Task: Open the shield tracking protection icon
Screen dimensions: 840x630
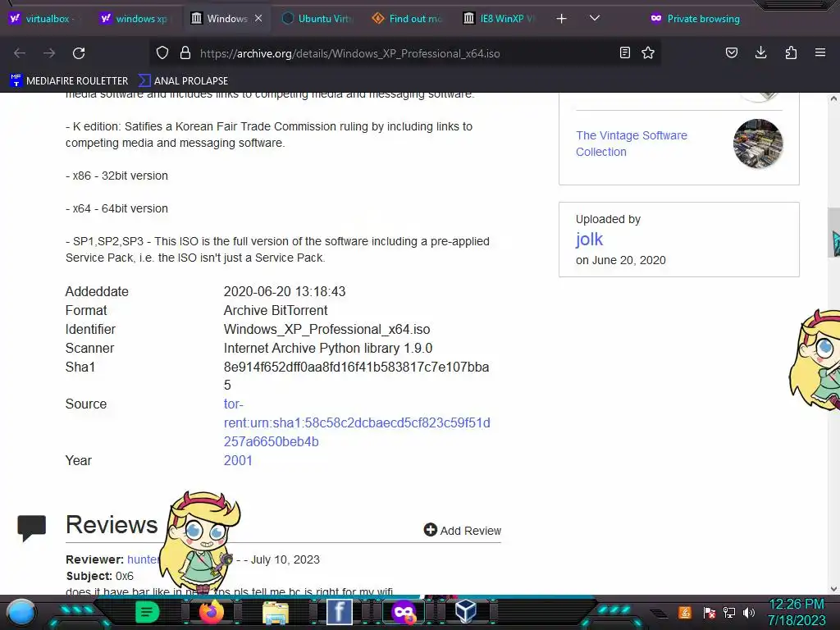Action: click(162, 53)
